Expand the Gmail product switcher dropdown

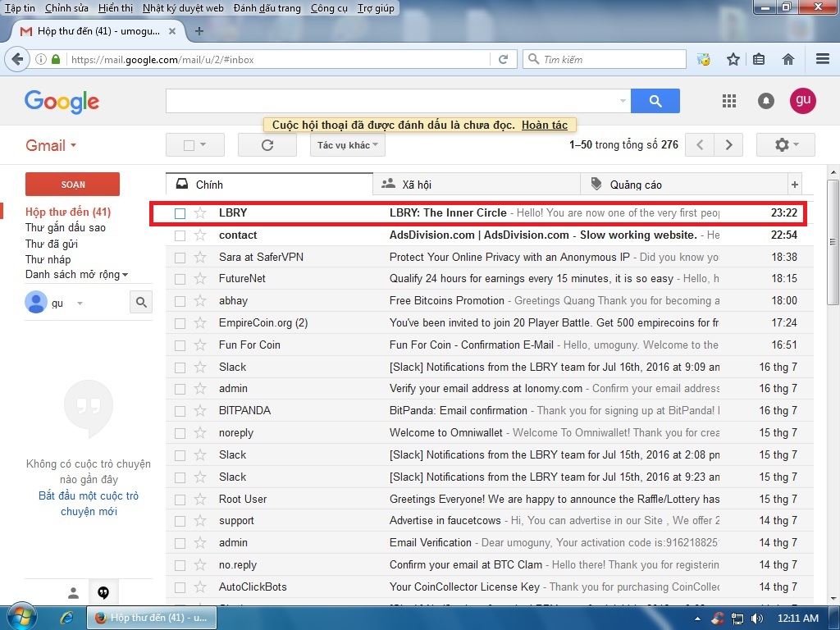(x=51, y=146)
